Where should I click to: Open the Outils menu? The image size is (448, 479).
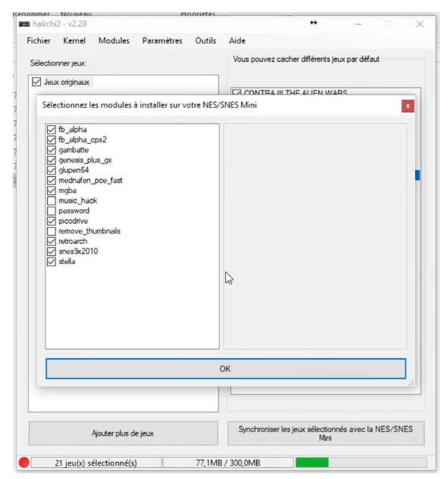click(205, 41)
